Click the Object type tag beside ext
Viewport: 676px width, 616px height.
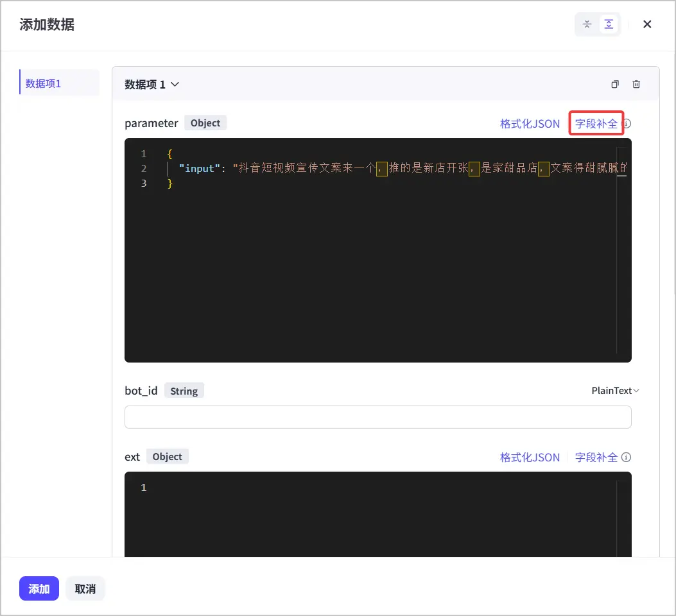tap(168, 457)
